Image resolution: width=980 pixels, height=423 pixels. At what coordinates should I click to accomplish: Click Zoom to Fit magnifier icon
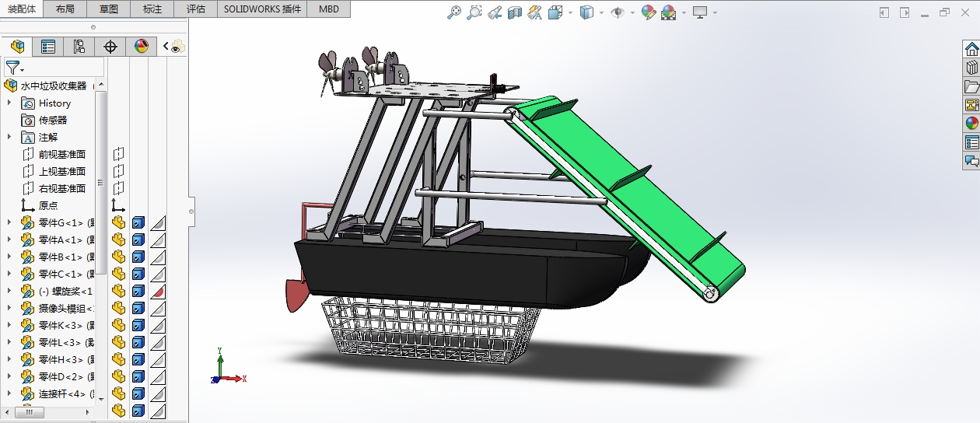(455, 12)
